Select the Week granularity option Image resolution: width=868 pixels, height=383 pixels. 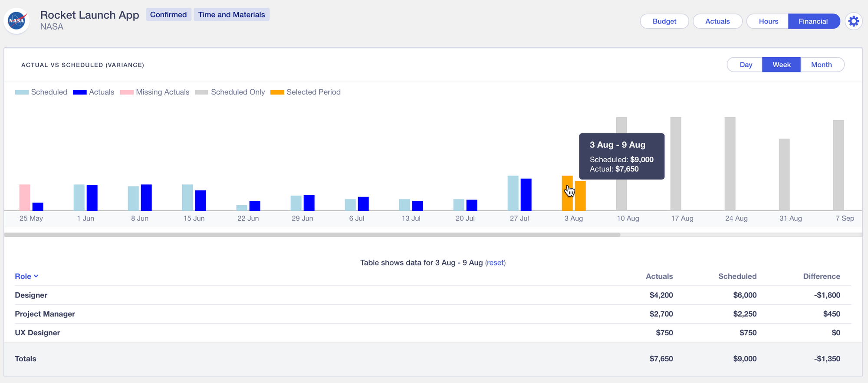coord(781,65)
